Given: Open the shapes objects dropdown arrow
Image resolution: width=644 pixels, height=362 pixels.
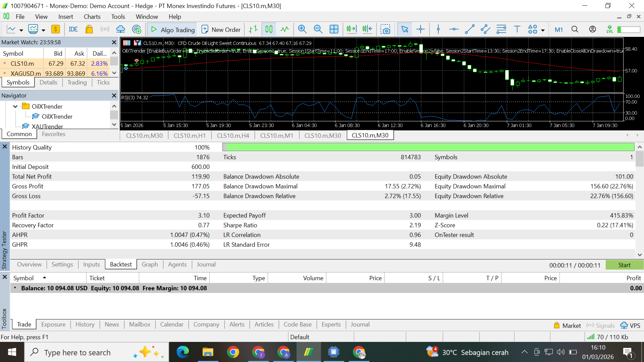Looking at the screenshot, I should (543, 30).
